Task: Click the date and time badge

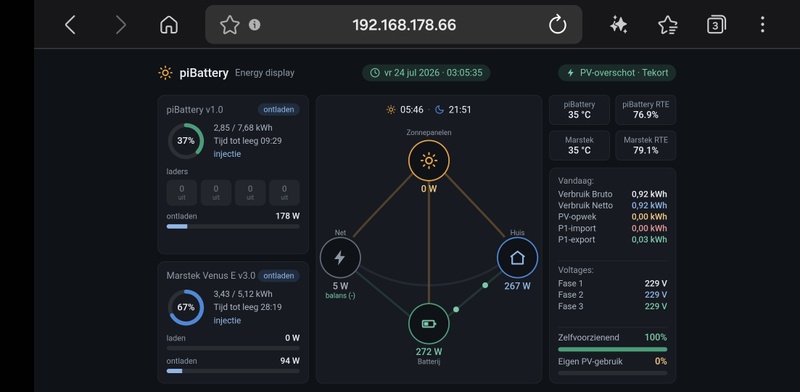Action: click(426, 73)
